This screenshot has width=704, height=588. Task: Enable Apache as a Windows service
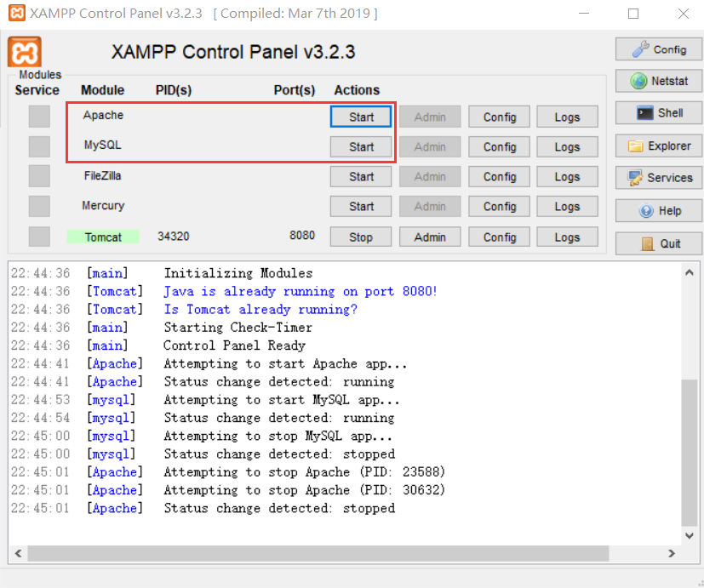tap(37, 117)
